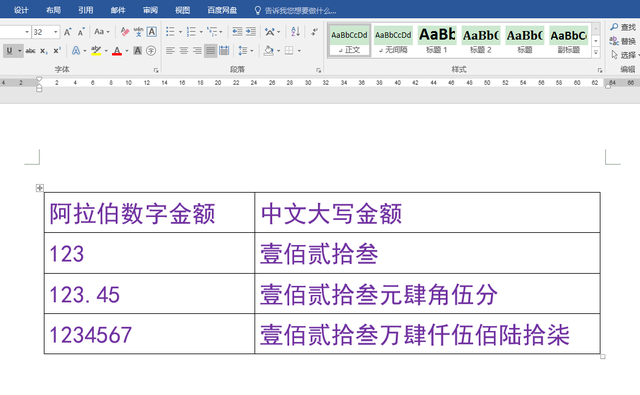Toggle the underline U button

(9, 51)
